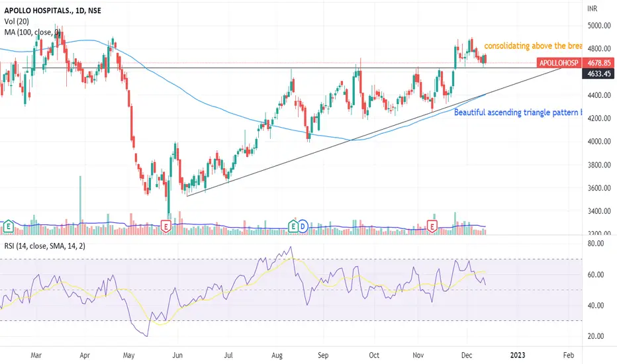The image size is (617, 364).
Task: Click the Nov label on time axis
Action: coord(418,355)
